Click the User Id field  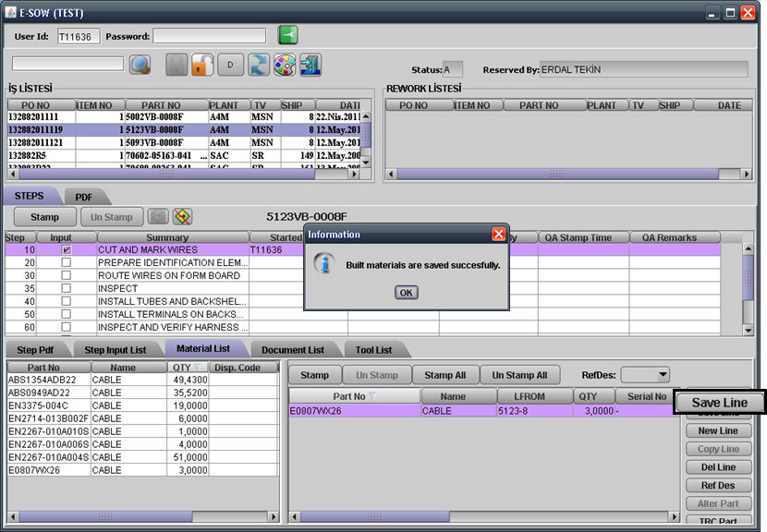point(79,37)
